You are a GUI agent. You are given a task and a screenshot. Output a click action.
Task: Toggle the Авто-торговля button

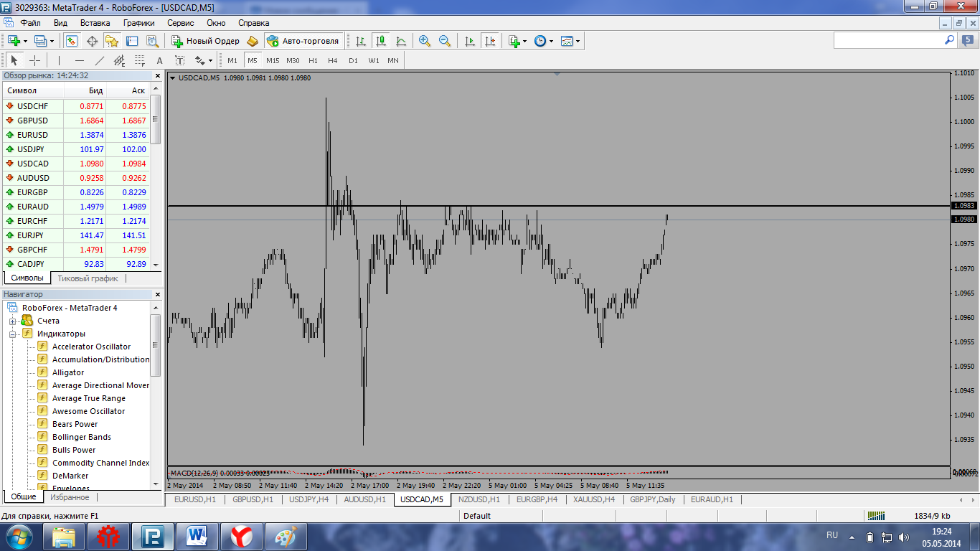[303, 41]
